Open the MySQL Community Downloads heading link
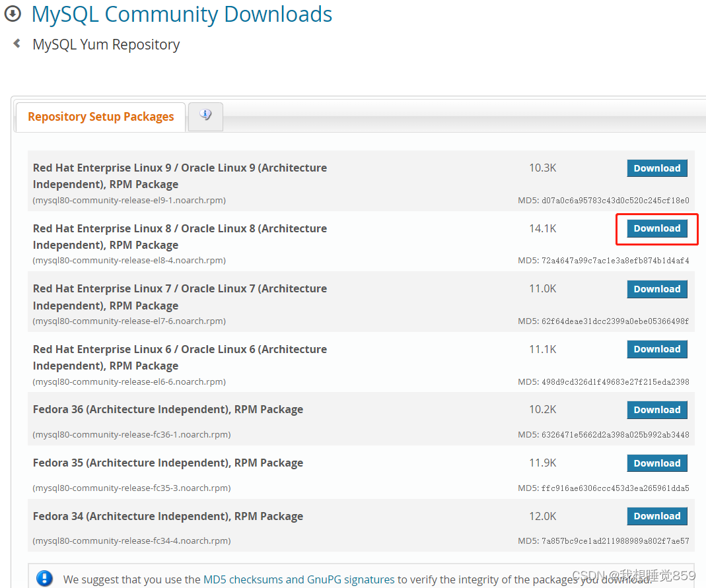 pyautogui.click(x=182, y=14)
